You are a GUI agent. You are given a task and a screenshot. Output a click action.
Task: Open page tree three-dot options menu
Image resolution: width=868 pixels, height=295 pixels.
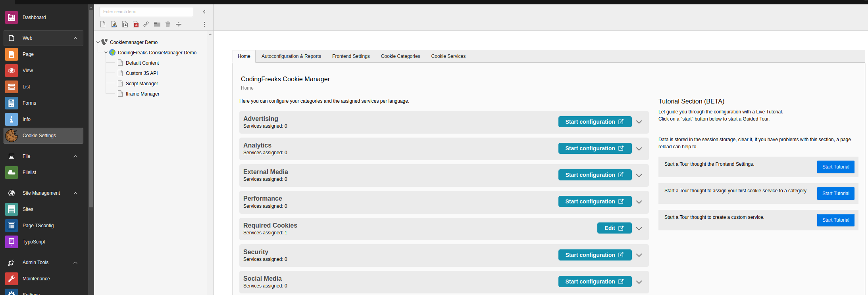click(204, 25)
